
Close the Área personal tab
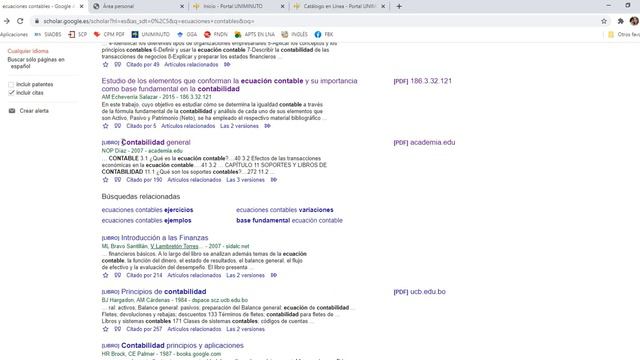coord(182,7)
